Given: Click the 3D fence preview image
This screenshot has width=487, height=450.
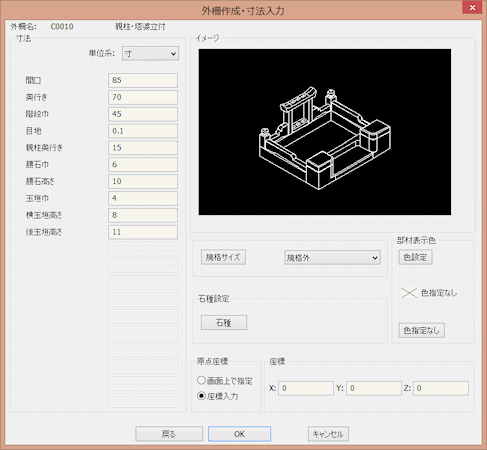Looking at the screenshot, I should click(x=325, y=132).
